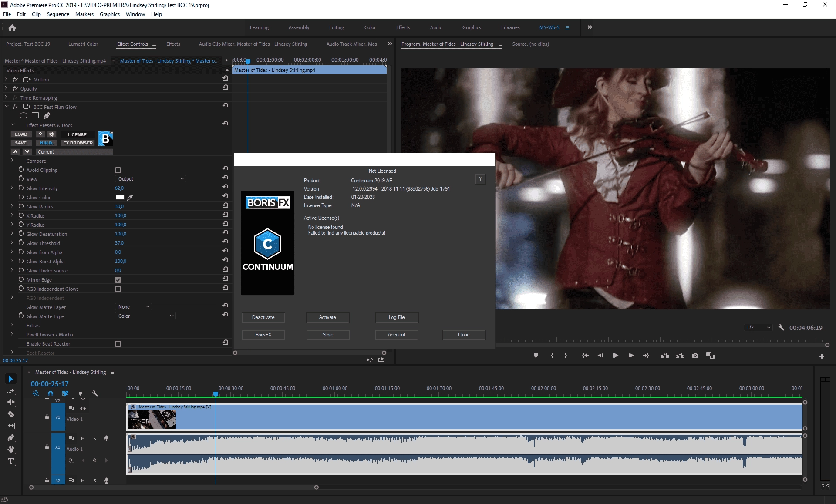The width and height of the screenshot is (836, 504).
Task: Open Glow Matte Type Color dropdown
Action: pos(145,316)
